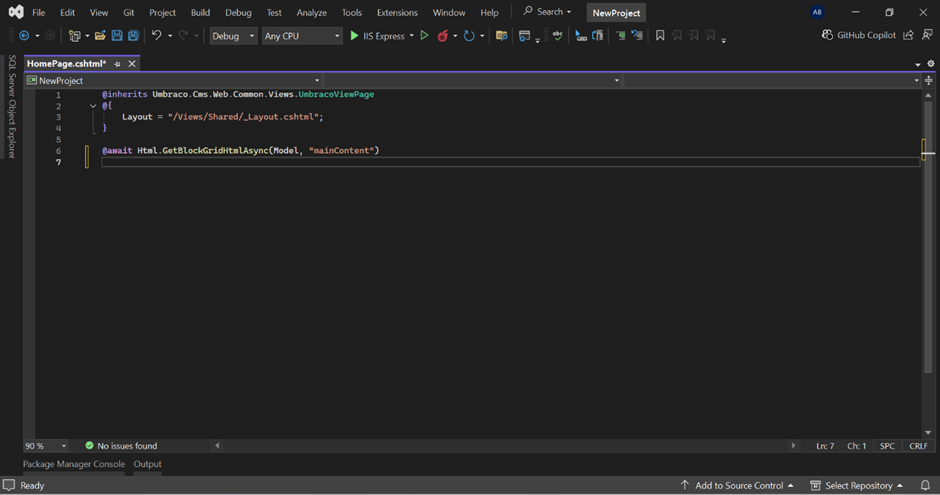Click the horizontal scrollbar track in the editor
This screenshot has height=495, width=940.
500,446
